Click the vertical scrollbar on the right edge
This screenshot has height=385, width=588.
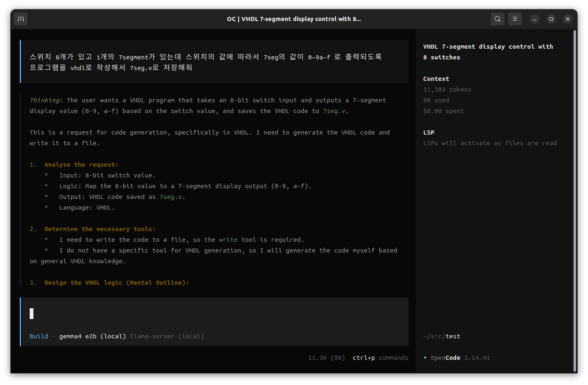574,201
